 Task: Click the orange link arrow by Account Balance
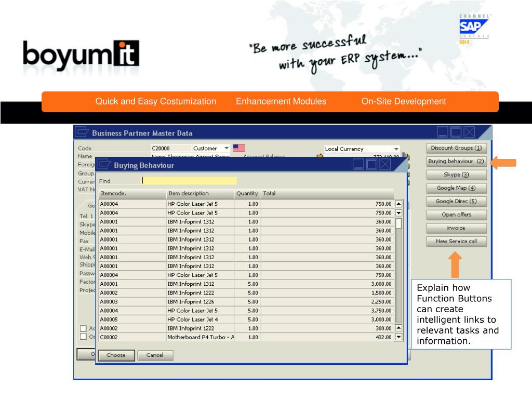[320, 156]
